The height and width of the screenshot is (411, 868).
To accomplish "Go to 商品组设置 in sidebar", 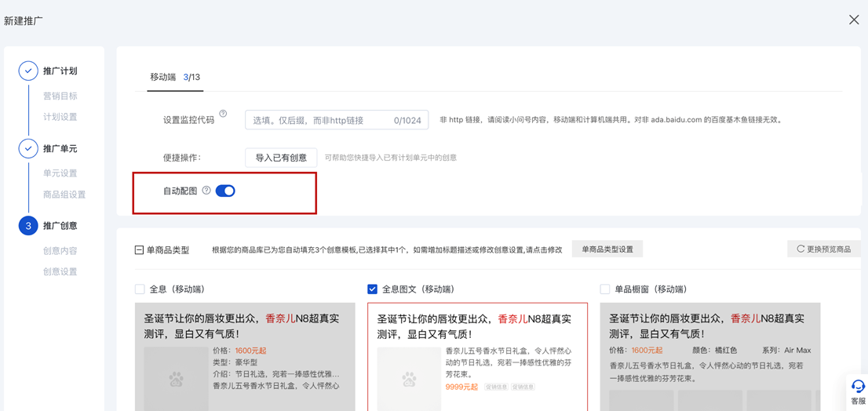I will [64, 195].
